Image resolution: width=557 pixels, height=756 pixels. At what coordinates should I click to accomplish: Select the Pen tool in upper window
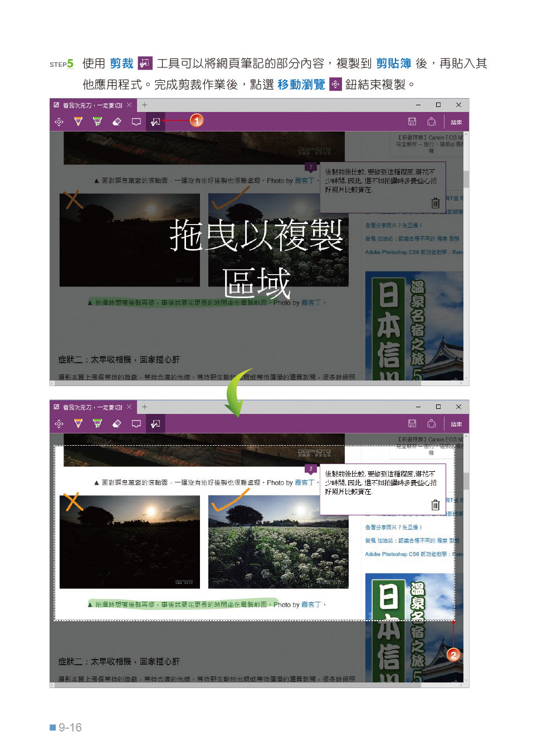point(78,121)
